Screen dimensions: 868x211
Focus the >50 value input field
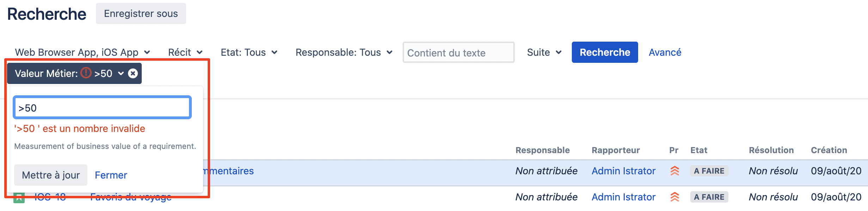[x=102, y=108]
